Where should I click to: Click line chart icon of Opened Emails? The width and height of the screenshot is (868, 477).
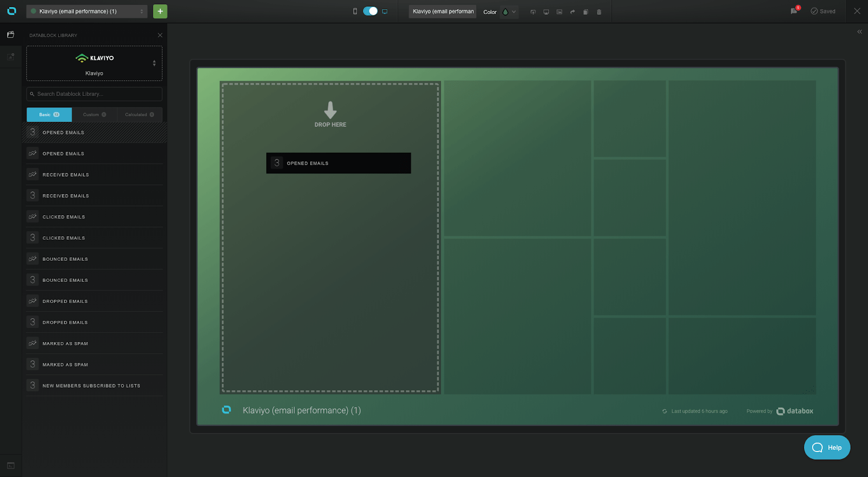pyautogui.click(x=33, y=153)
